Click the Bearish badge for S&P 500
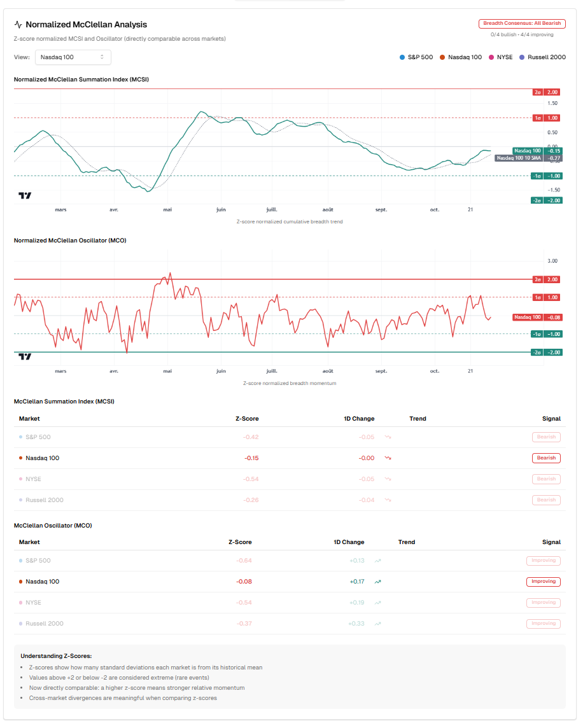583x728 pixels. (546, 437)
